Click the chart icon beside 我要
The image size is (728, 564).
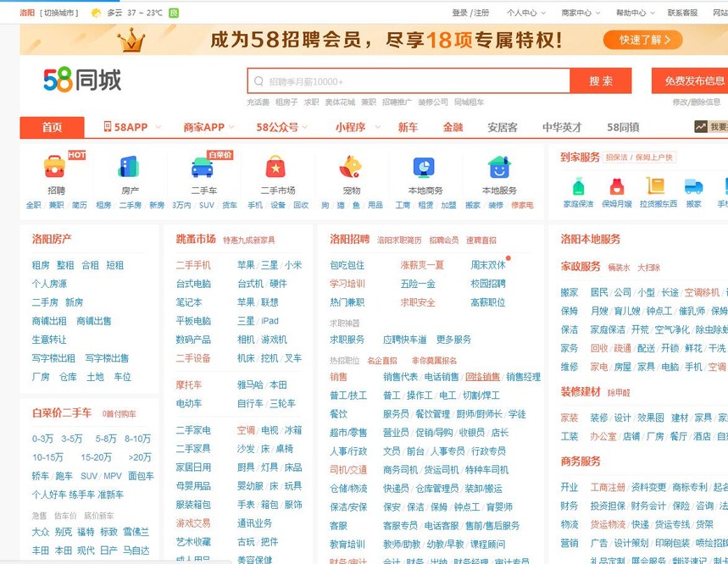click(x=701, y=127)
